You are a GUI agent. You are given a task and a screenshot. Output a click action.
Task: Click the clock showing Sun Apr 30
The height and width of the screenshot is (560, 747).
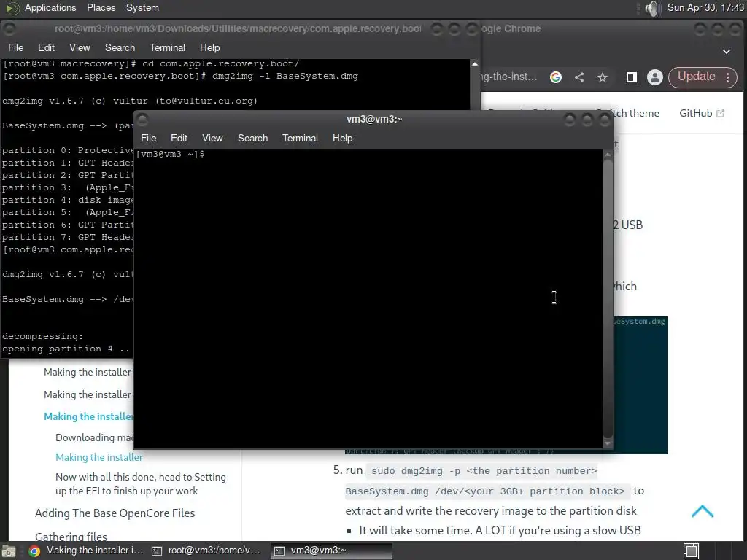point(705,7)
